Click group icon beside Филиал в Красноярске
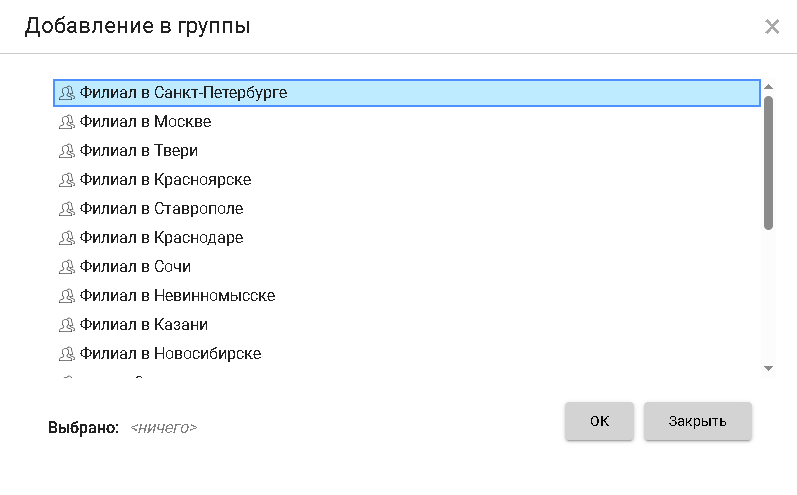Viewport: 797px width, 495px height. [67, 180]
